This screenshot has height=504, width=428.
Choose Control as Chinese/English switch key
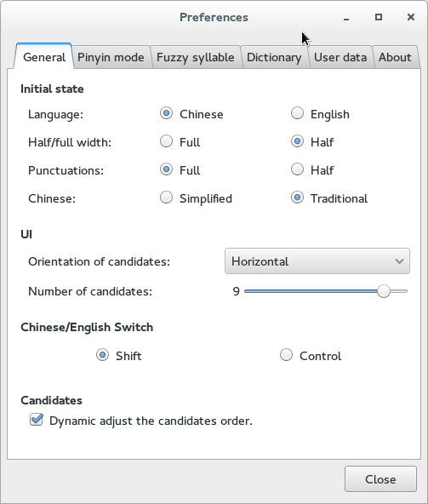coord(286,355)
